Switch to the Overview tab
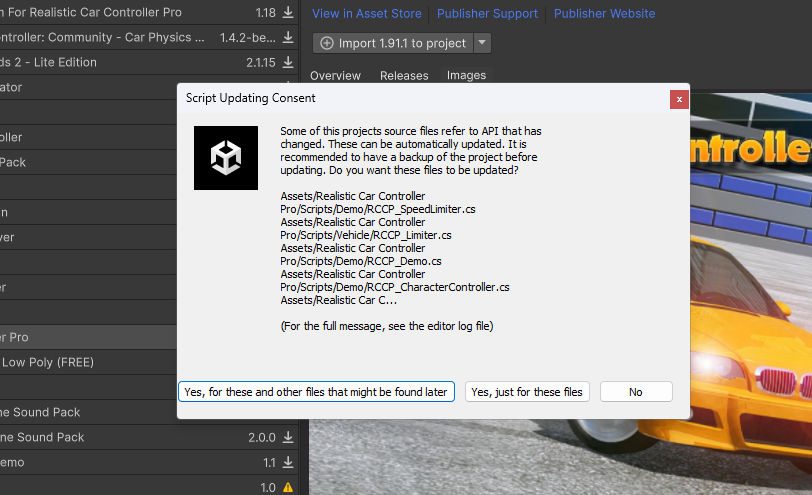The height and width of the screenshot is (495, 812). click(x=335, y=76)
